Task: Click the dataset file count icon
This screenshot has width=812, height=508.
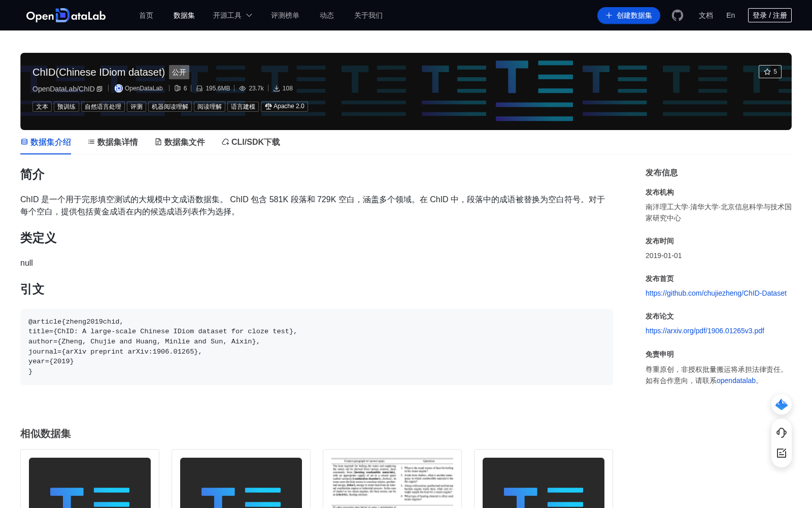Action: [178, 88]
